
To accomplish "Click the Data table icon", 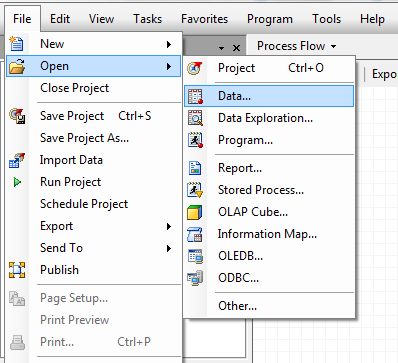I will [x=195, y=96].
